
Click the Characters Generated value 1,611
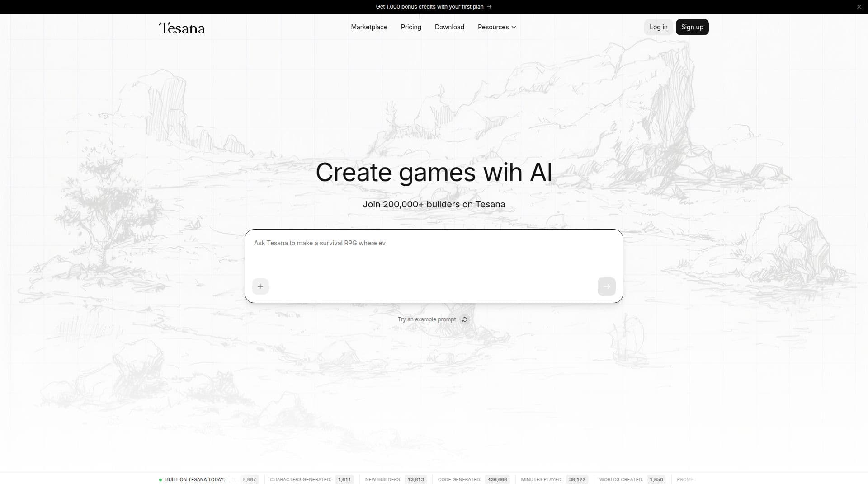pos(344,479)
